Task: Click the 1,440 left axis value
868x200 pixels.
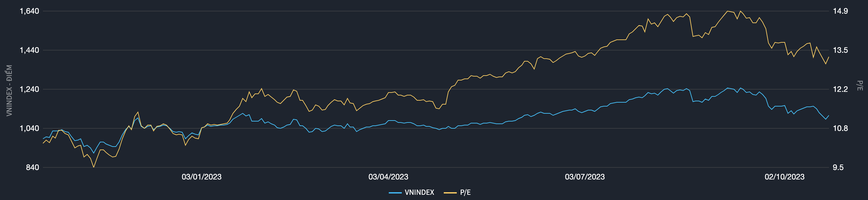Action: 29,50
